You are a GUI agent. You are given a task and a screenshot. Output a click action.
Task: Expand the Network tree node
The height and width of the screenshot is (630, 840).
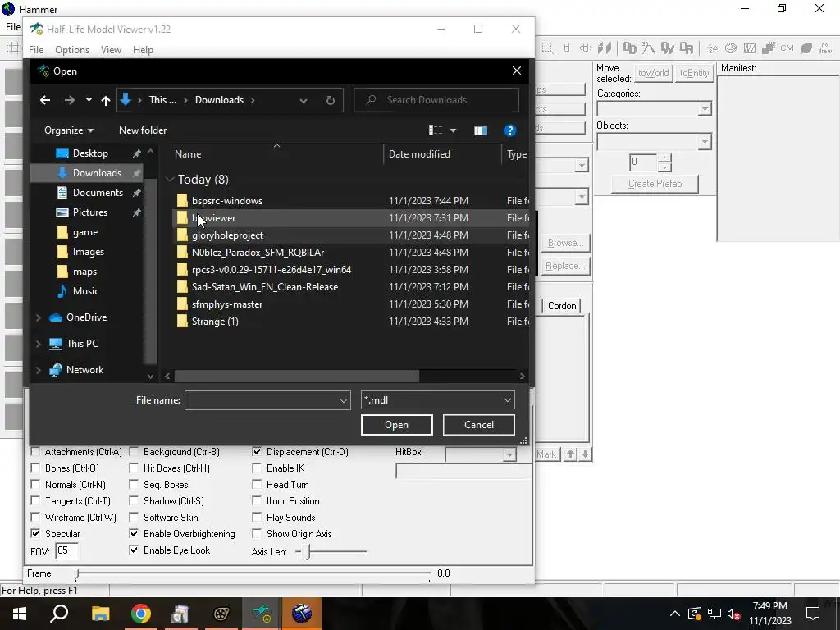point(38,370)
